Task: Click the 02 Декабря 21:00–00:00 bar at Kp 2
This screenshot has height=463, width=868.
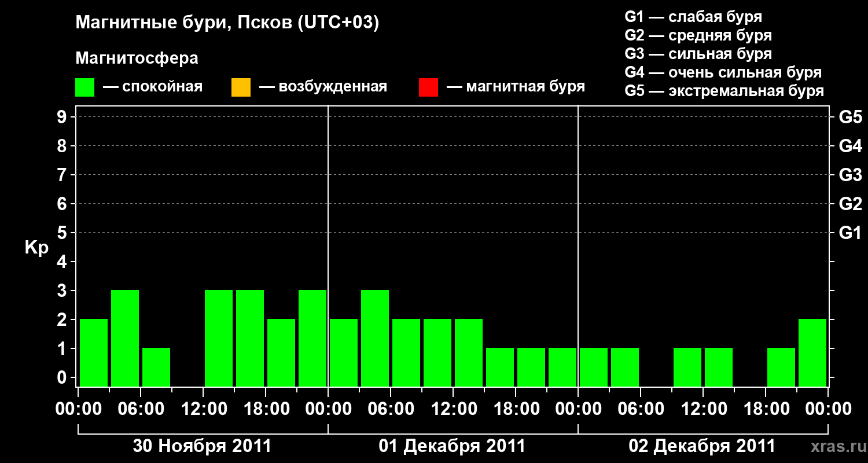Action: pos(812,352)
